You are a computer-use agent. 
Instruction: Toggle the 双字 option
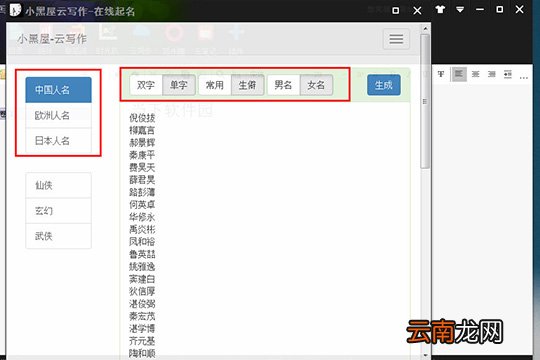[146, 85]
